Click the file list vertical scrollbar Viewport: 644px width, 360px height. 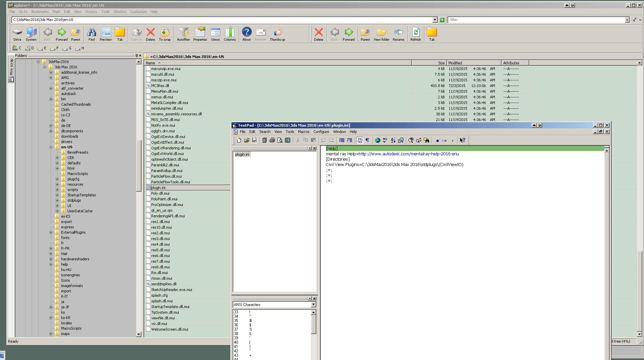click(639, 198)
